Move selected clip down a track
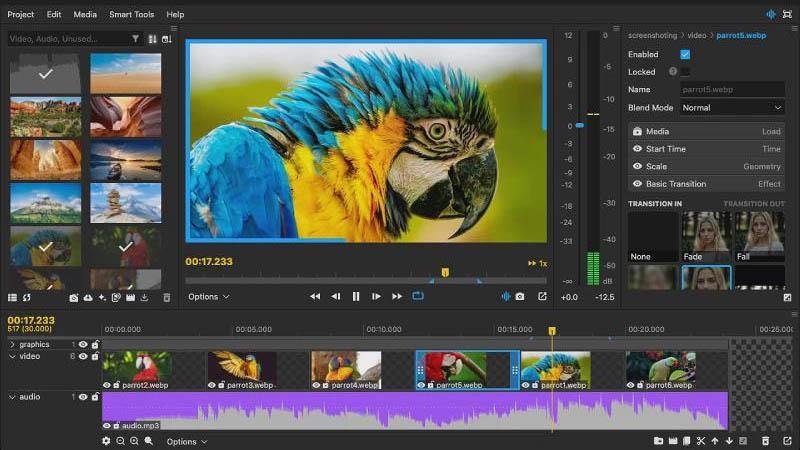 pyautogui.click(x=729, y=441)
